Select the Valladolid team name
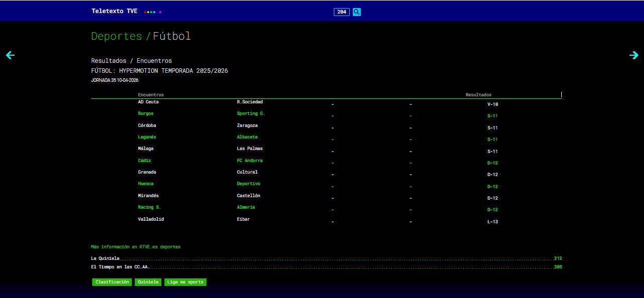 [x=151, y=219]
